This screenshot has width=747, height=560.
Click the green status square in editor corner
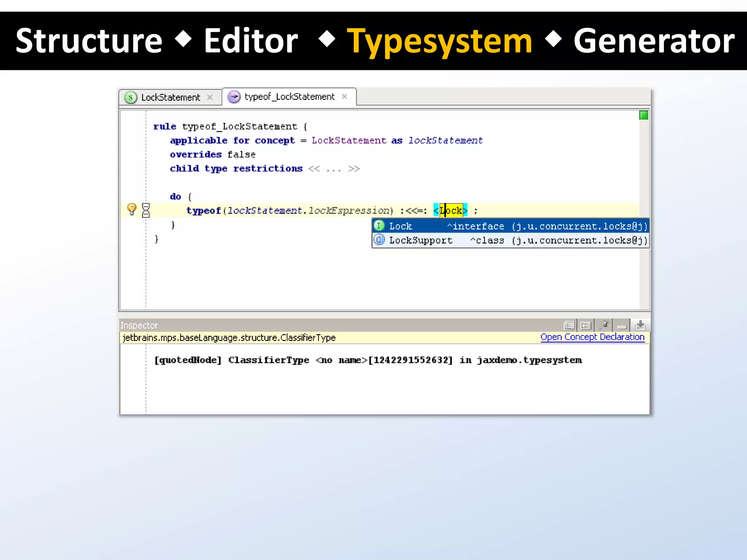tap(644, 115)
